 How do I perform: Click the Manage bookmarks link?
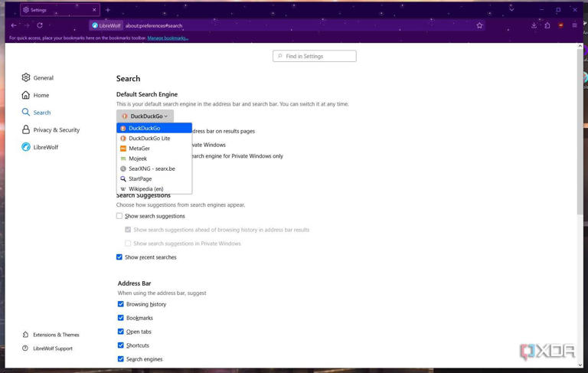click(x=168, y=38)
